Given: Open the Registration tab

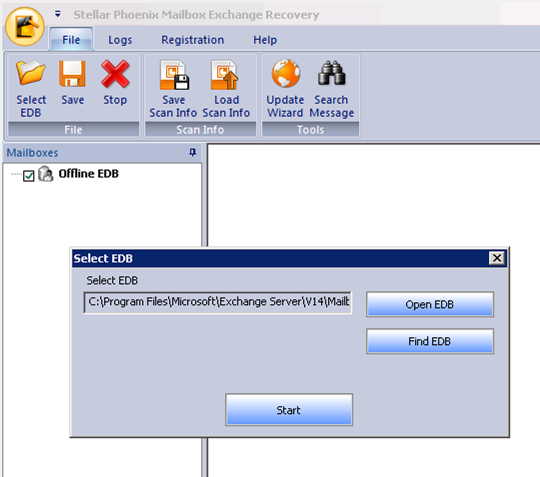Looking at the screenshot, I should [x=193, y=40].
